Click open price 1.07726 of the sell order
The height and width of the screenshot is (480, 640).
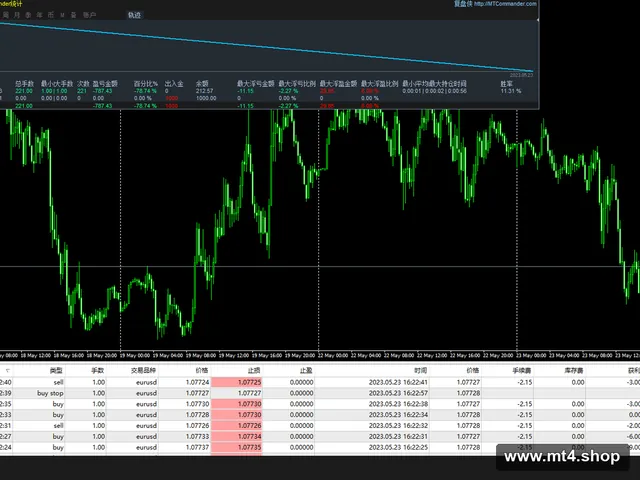(197, 426)
